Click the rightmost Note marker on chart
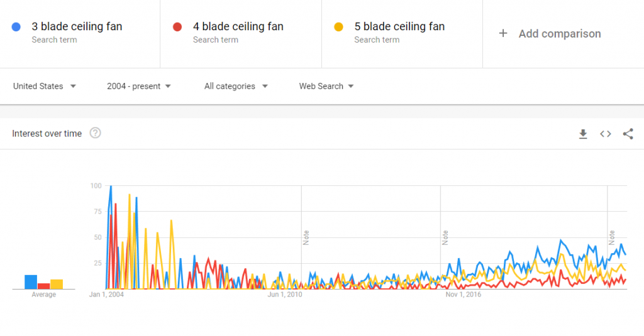 [612, 238]
